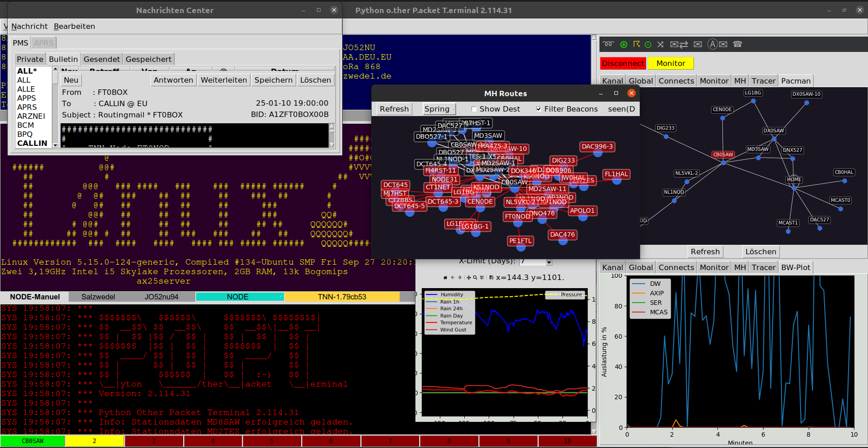The height and width of the screenshot is (448, 868).
Task: Click the crossed-arrows shuffle toolbar icon
Action: 660,44
